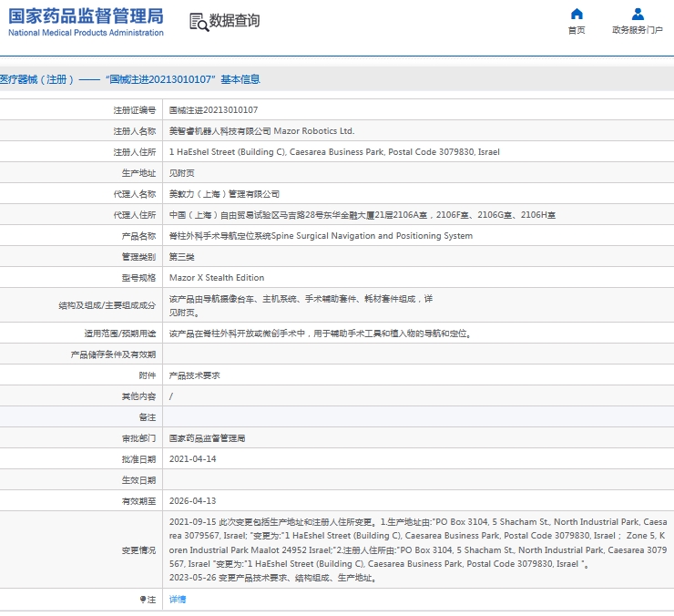Click the 产品储存条件及有效期 label

point(113,354)
